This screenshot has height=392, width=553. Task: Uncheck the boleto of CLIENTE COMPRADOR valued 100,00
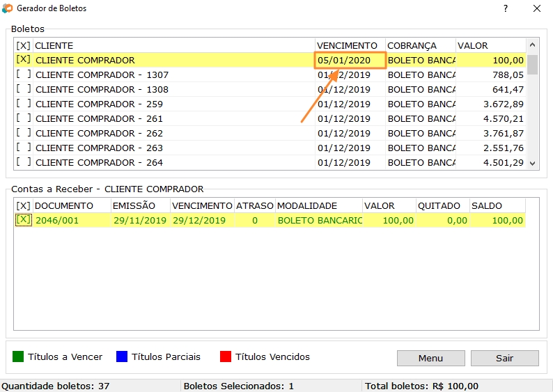click(x=23, y=60)
